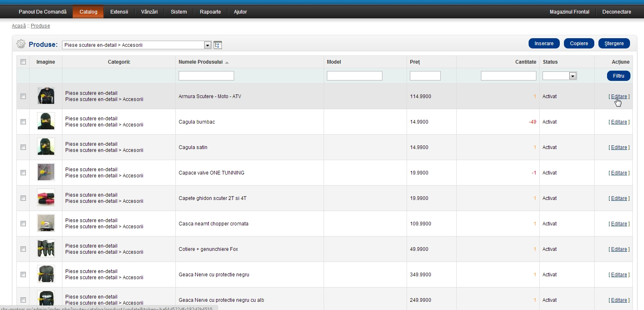
Task: Click the Casca neamt chopper helmet image
Action: (46, 223)
